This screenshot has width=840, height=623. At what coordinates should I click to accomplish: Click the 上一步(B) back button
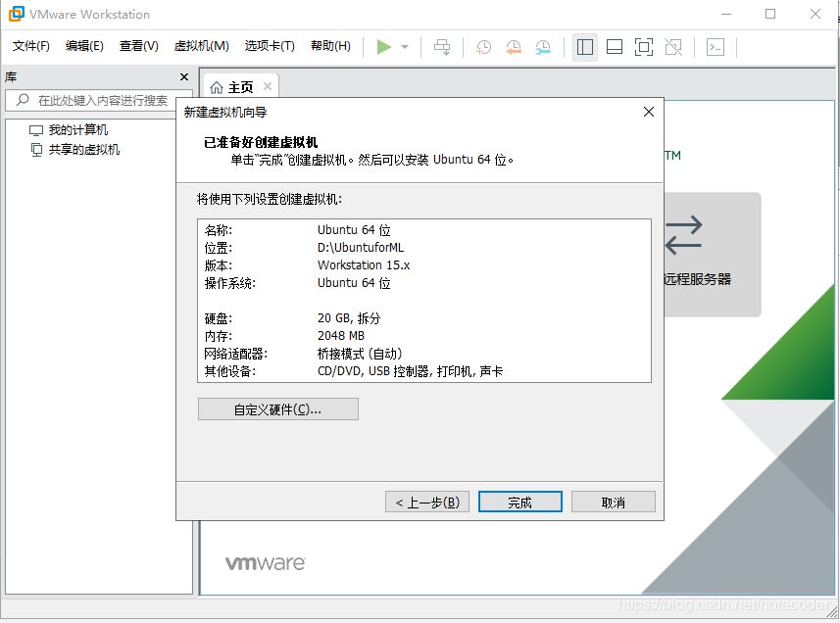(x=427, y=503)
